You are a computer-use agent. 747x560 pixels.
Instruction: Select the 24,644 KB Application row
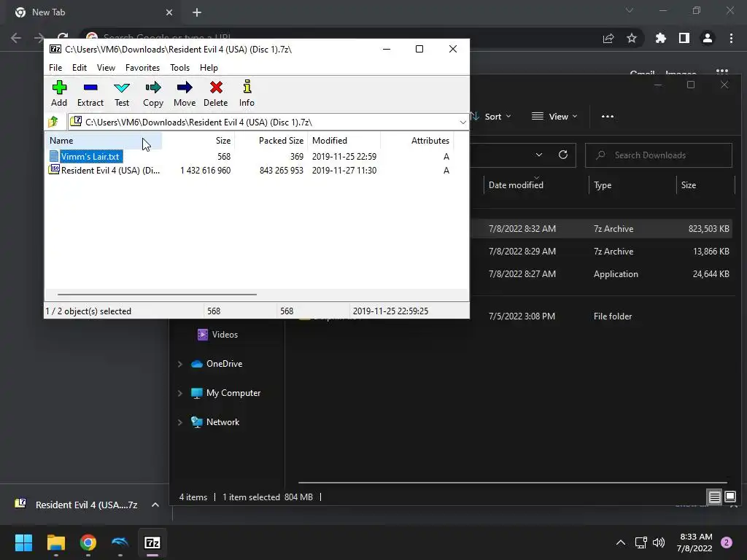(602, 274)
